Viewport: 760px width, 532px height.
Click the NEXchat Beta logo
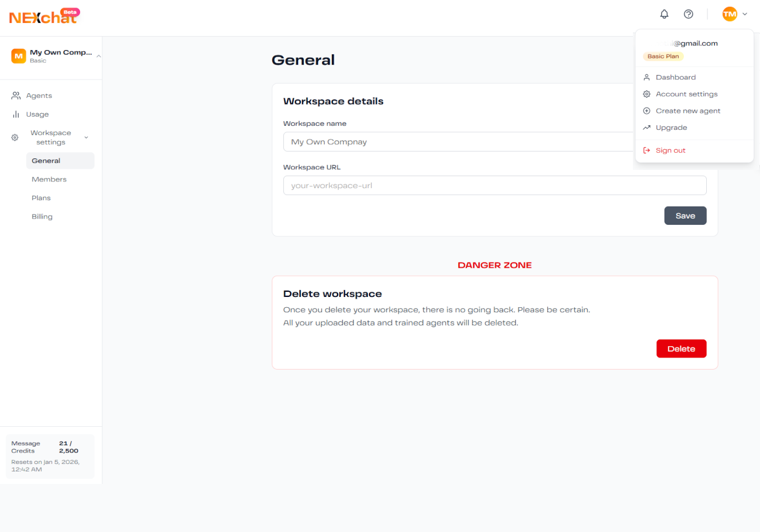pyautogui.click(x=44, y=17)
